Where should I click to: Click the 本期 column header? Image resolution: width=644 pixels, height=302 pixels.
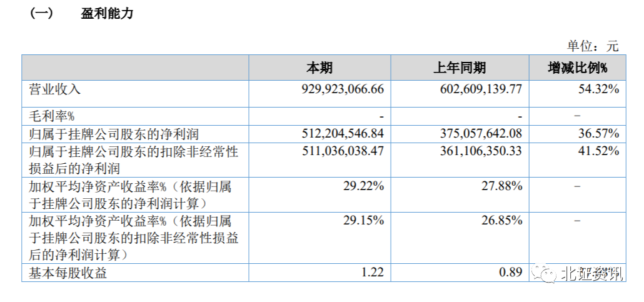(x=319, y=68)
